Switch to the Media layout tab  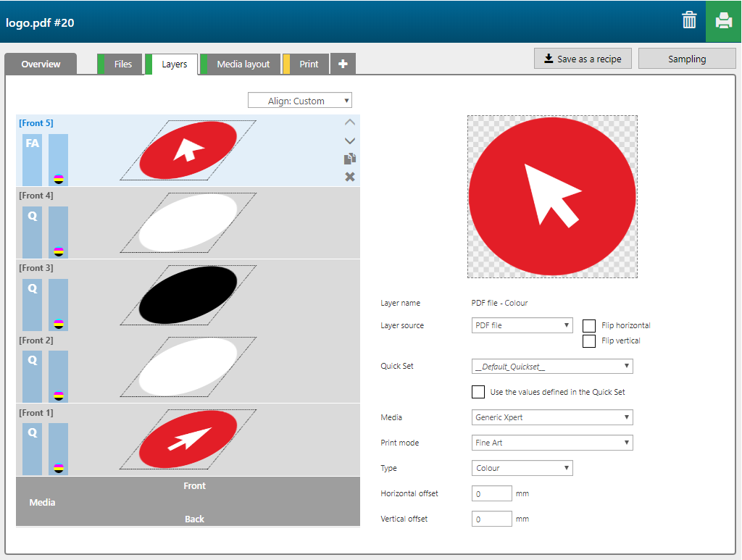pos(240,64)
